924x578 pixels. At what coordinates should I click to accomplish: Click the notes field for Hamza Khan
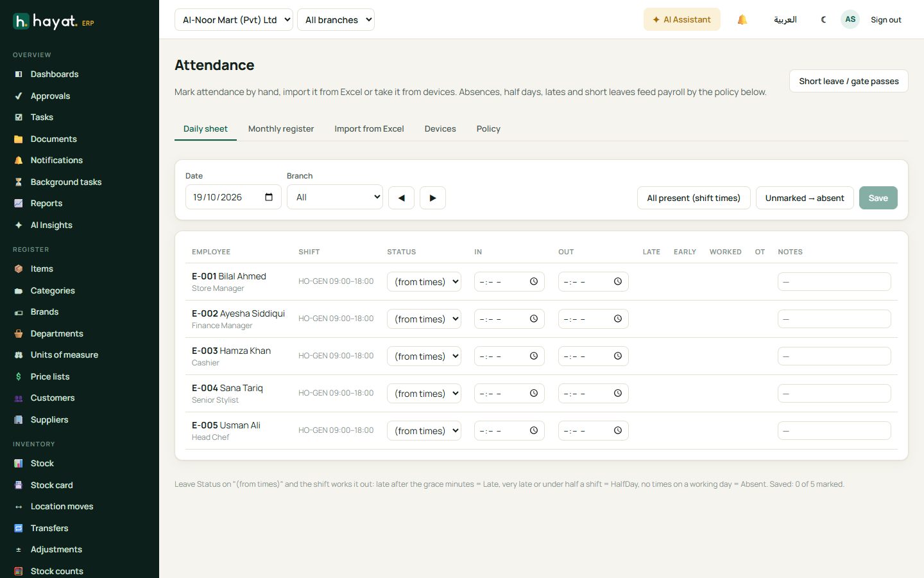point(834,356)
